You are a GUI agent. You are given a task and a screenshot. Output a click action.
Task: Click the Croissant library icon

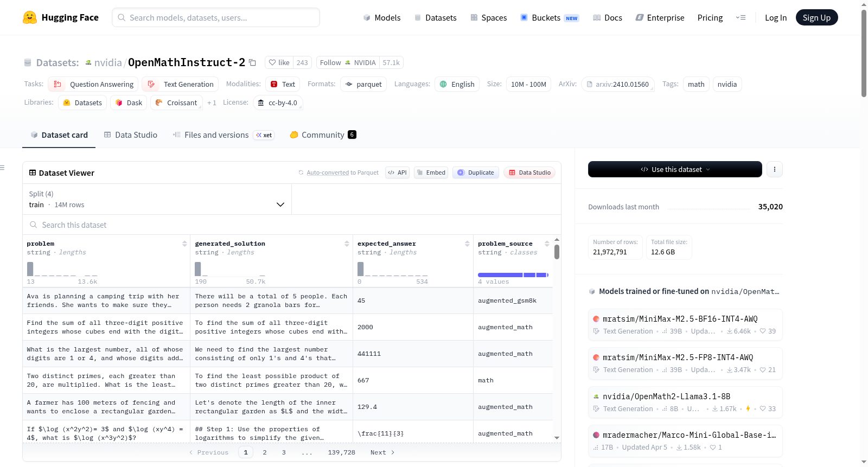tap(159, 103)
